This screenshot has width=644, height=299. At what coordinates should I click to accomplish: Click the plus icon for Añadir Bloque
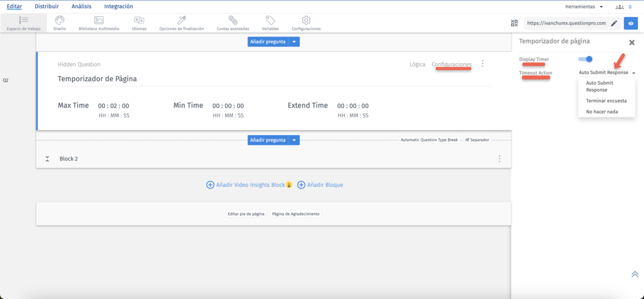(x=301, y=185)
